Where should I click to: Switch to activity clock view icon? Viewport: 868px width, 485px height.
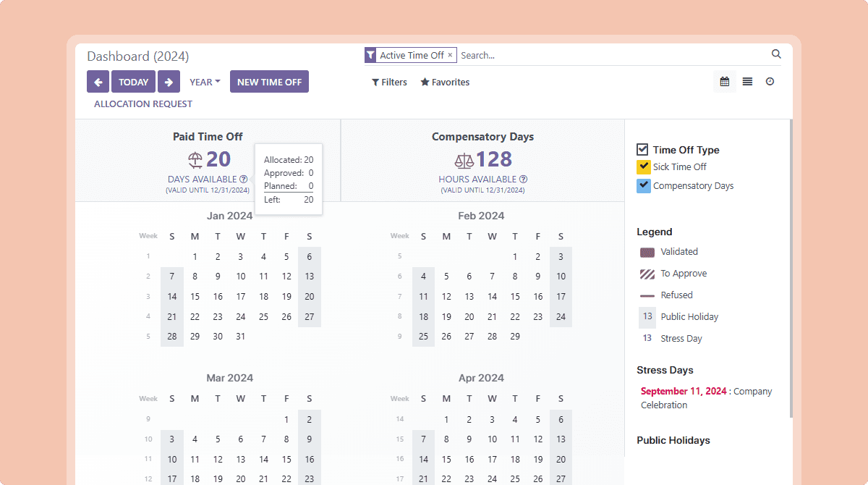click(770, 82)
